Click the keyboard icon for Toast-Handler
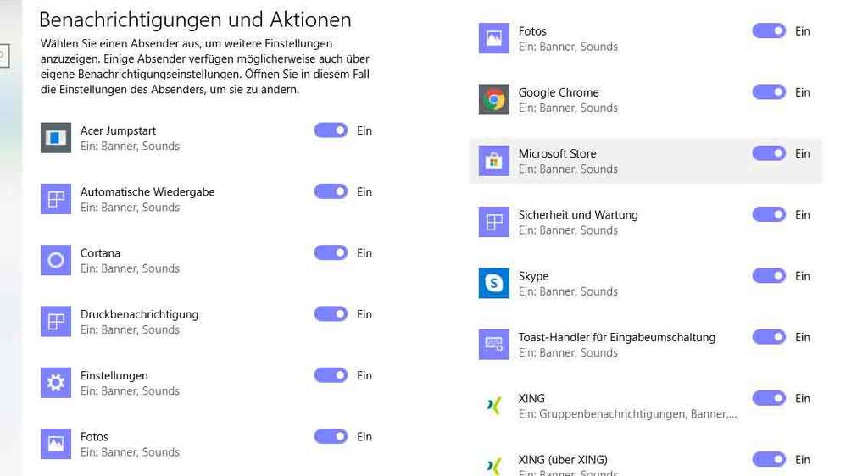Image resolution: width=868 pixels, height=476 pixels. pos(494,345)
